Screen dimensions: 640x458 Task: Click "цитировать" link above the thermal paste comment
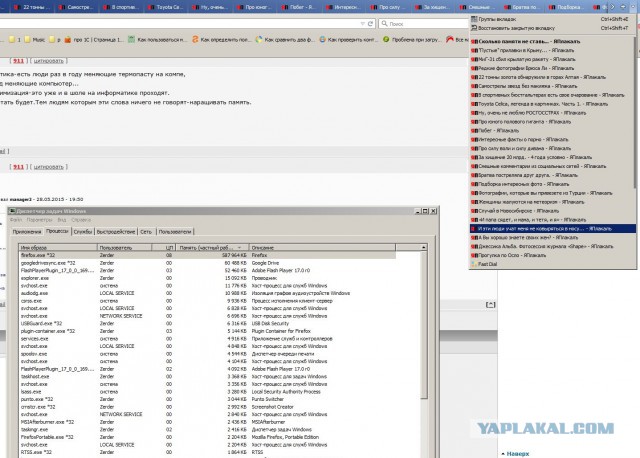tap(48, 60)
